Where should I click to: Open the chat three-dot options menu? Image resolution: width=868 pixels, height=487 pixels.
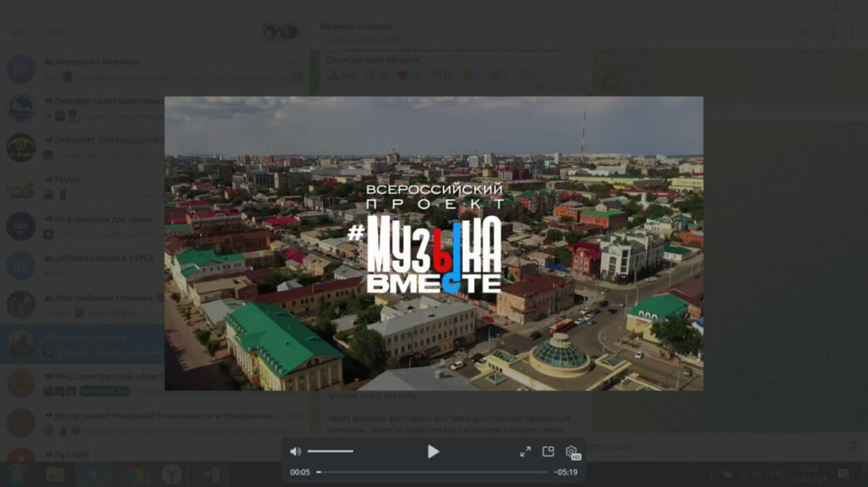tap(853, 33)
